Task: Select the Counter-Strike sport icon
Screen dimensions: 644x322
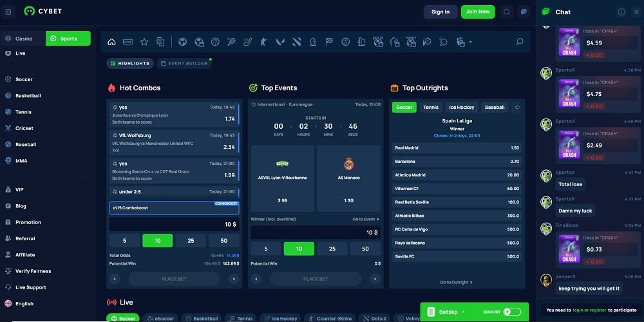Action: 263,42
